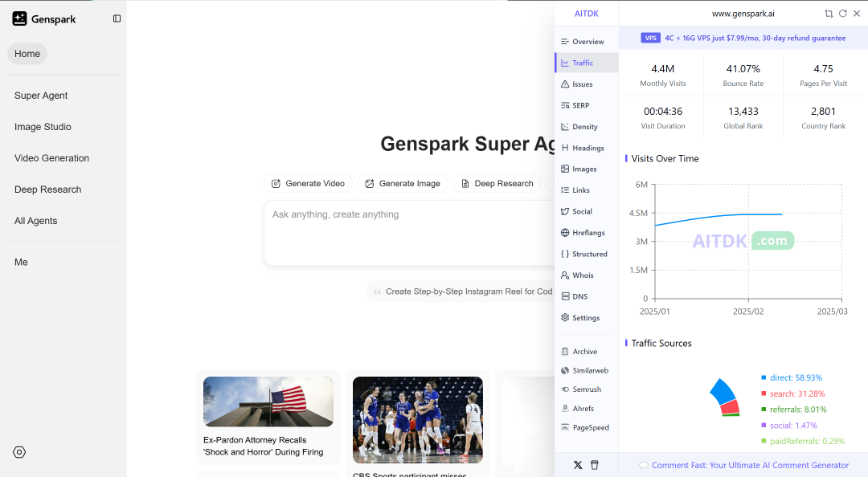Click the 'referrals: 8.01%' legend entry

pos(794,410)
